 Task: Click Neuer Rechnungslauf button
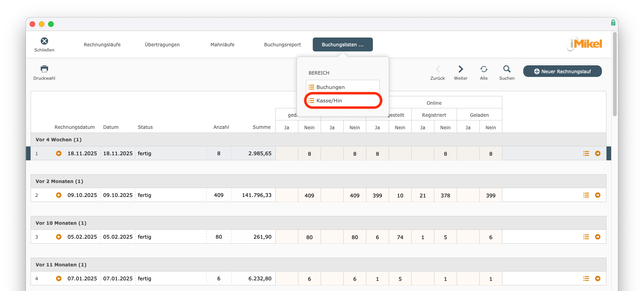coord(562,71)
